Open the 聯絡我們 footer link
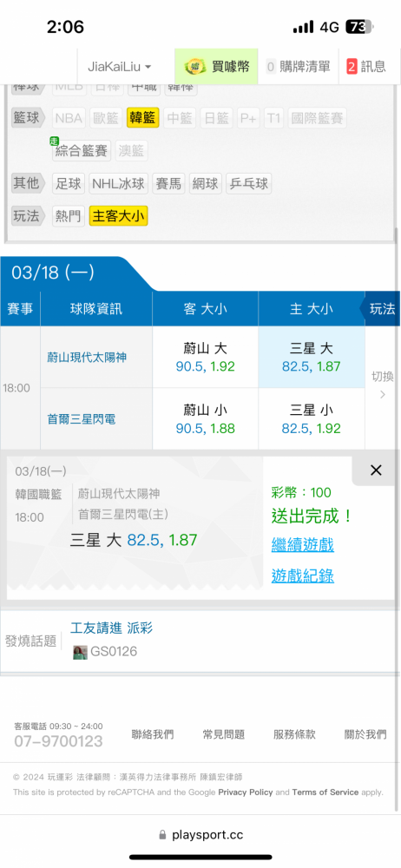The image size is (401, 868). coord(153,734)
